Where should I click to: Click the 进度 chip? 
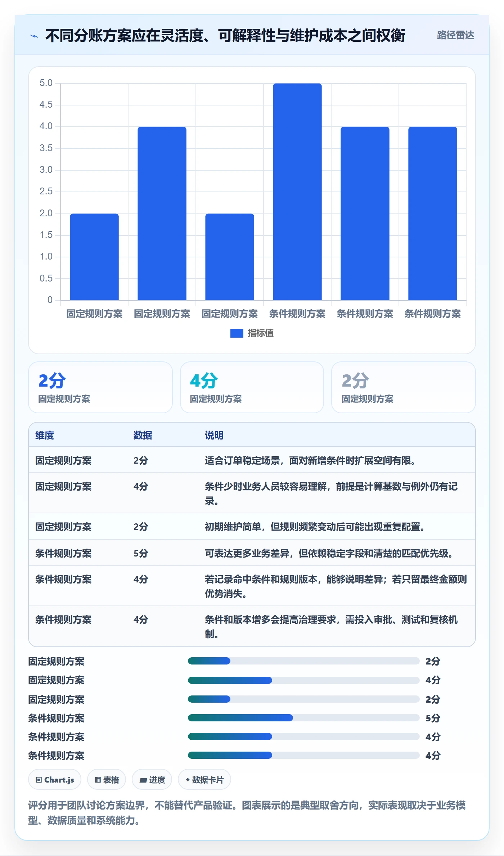(152, 780)
